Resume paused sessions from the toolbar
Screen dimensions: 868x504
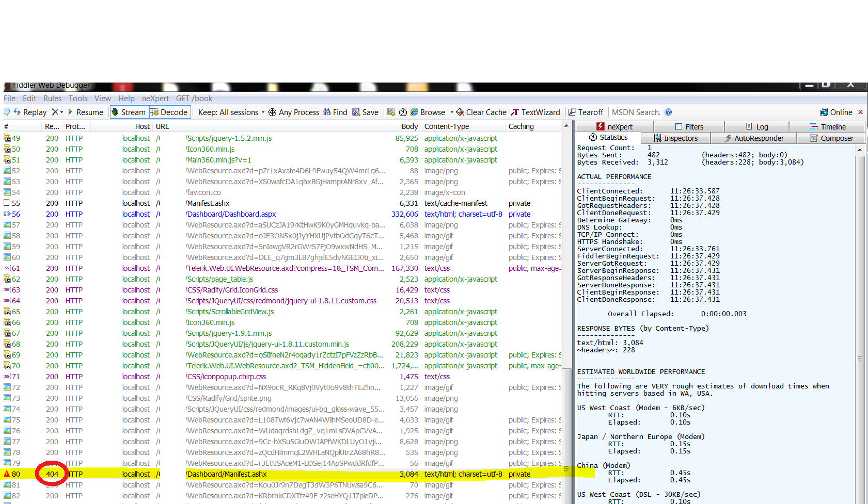pos(85,112)
